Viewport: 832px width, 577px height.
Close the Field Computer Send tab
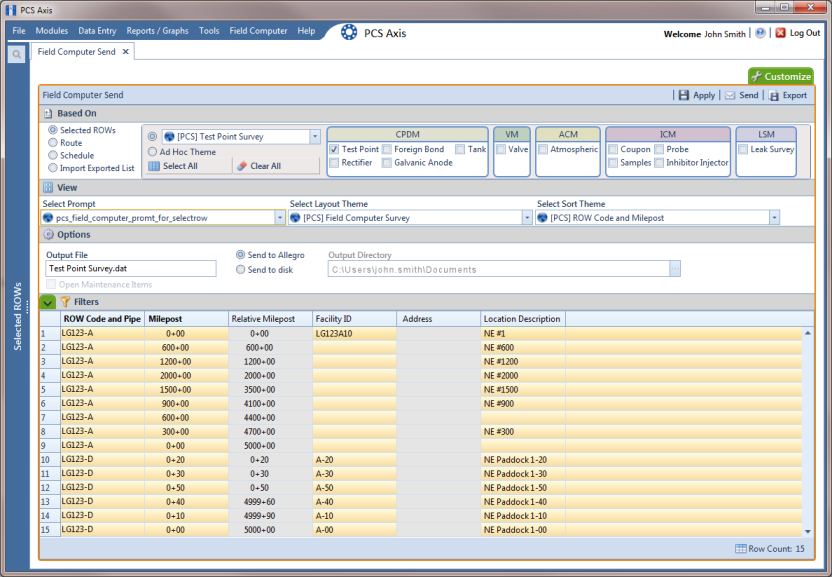[126, 51]
